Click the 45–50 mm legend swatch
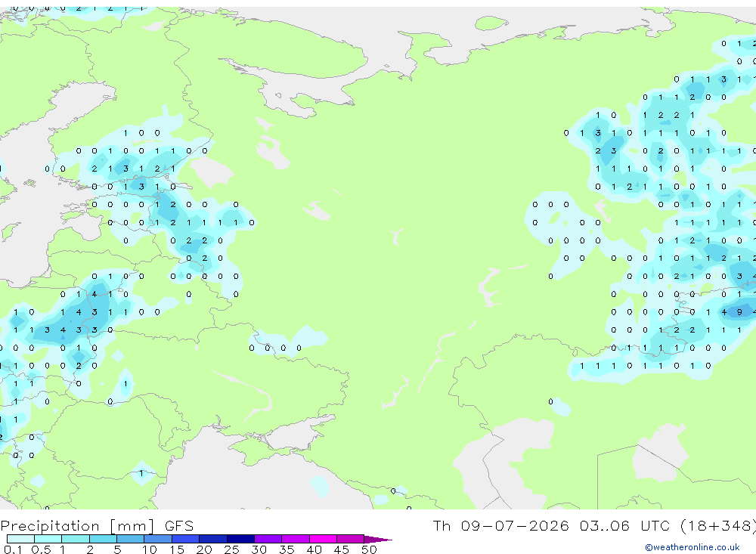Image resolution: width=756 pixels, height=554 pixels. click(351, 539)
